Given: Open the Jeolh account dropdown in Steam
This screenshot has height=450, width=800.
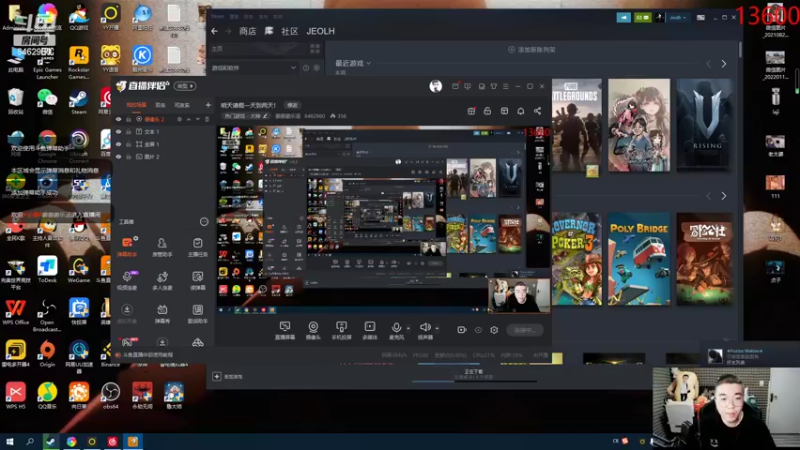Looking at the screenshot, I should (x=678, y=17).
